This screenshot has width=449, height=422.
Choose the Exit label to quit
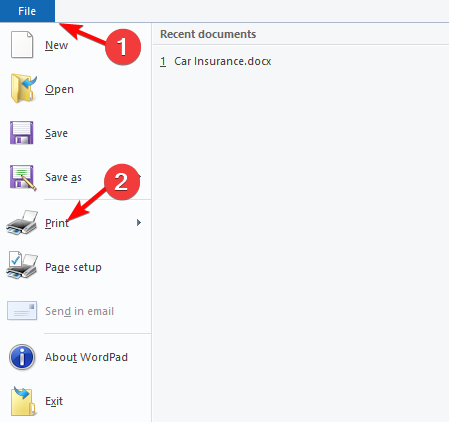(54, 401)
